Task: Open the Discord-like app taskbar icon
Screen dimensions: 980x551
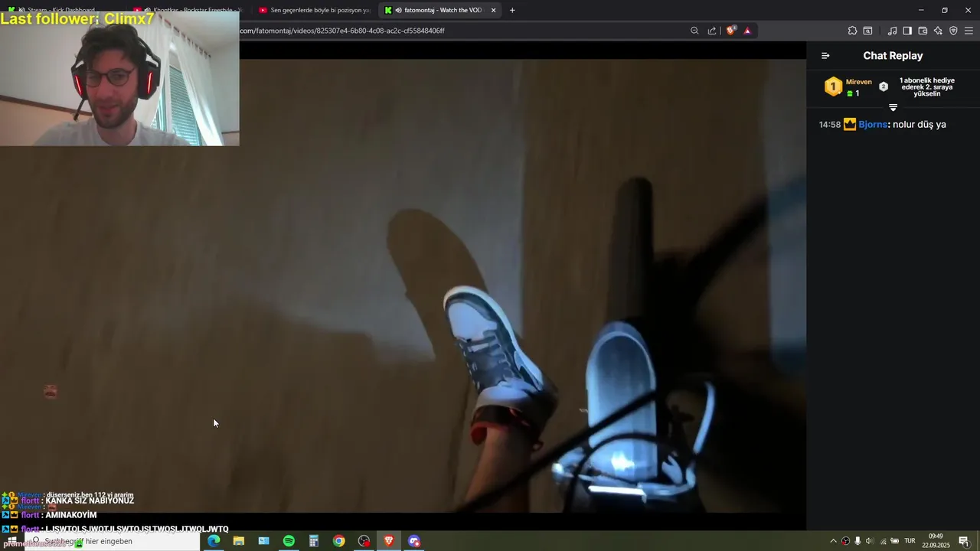Action: coord(414,541)
